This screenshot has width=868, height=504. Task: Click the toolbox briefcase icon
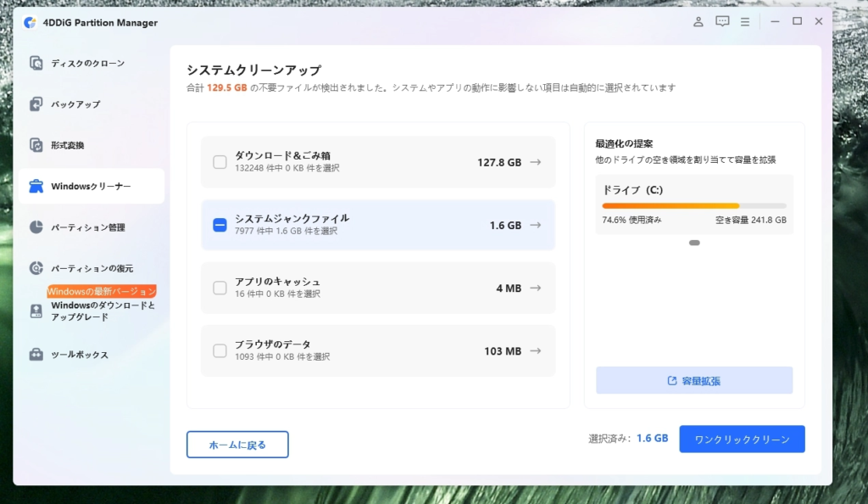pos(36,355)
